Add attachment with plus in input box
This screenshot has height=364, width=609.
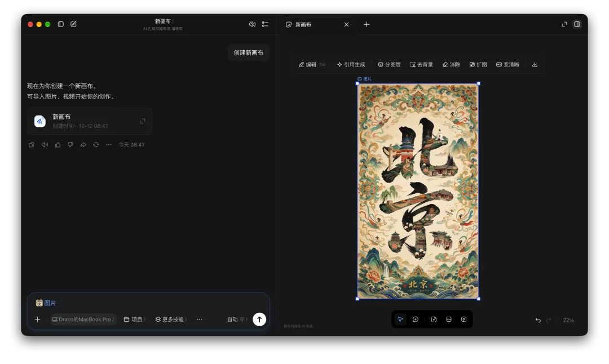click(37, 319)
